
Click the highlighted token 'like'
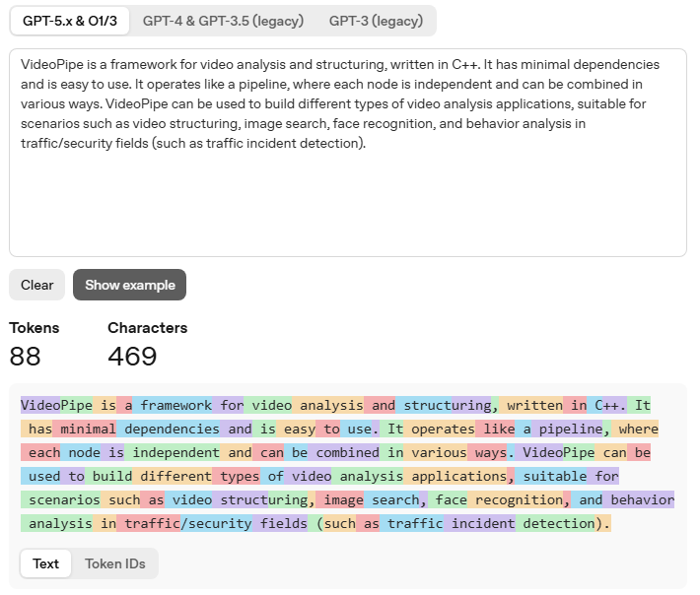(x=495, y=429)
